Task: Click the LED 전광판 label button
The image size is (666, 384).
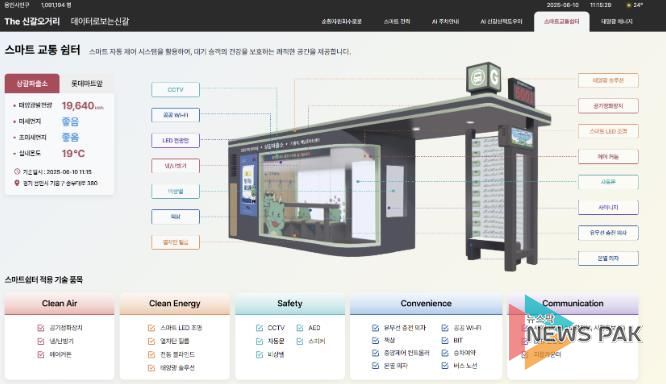Action: 175,140
